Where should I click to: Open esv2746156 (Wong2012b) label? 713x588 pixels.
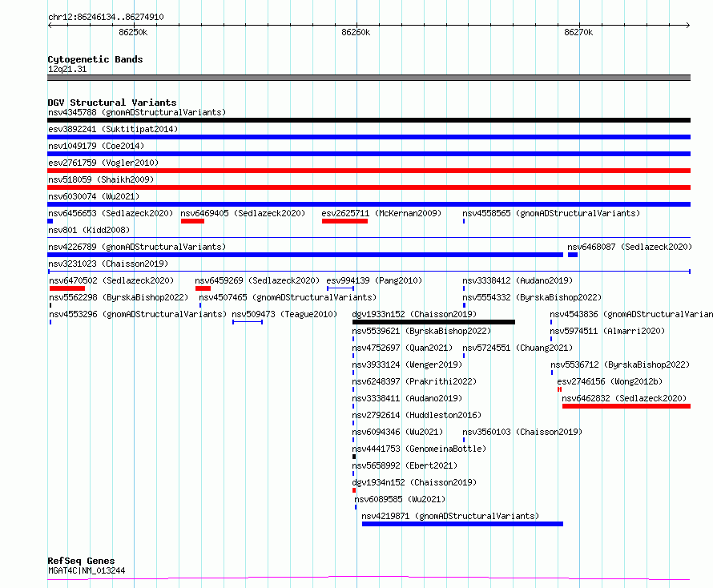pyautogui.click(x=610, y=381)
